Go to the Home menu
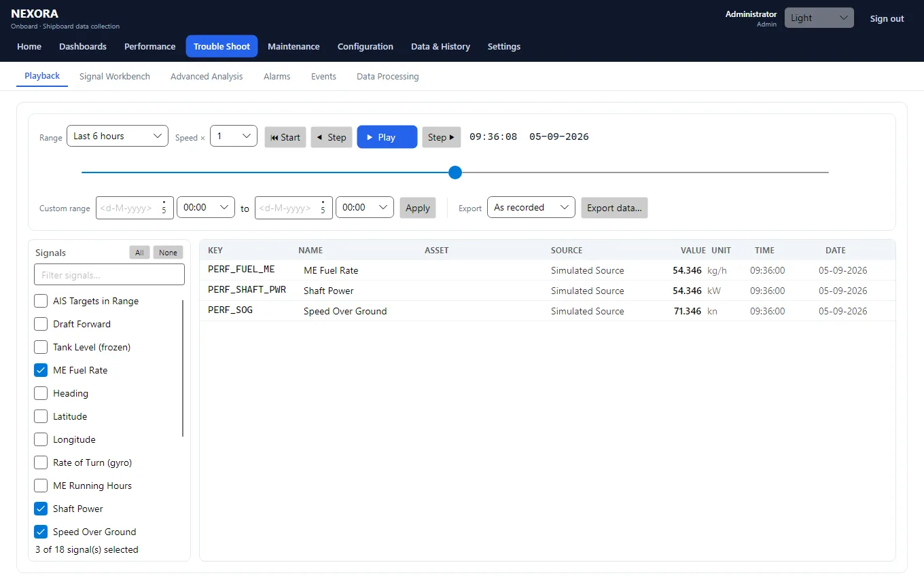The image size is (924, 584). coord(29,46)
